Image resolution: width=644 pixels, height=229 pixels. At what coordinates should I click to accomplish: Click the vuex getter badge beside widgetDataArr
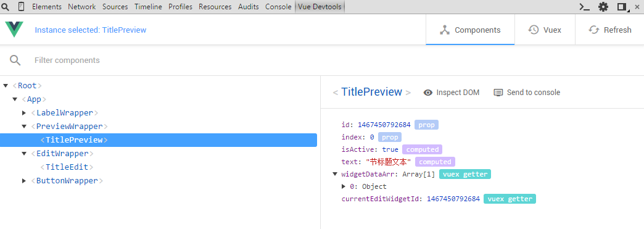[x=465, y=174]
